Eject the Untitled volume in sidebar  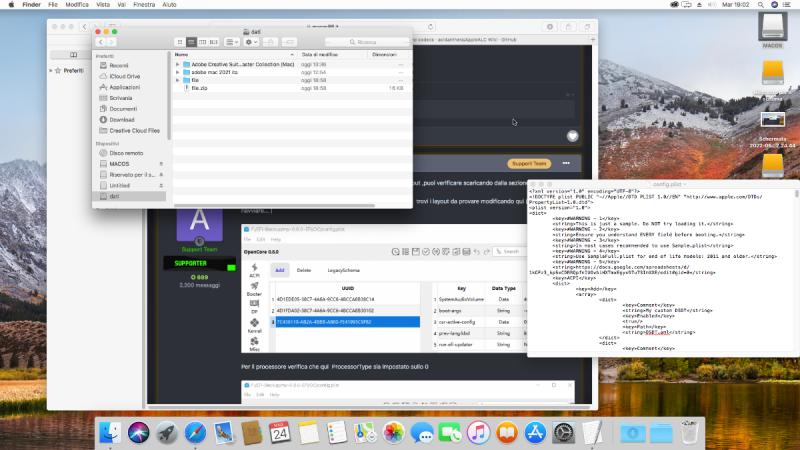[x=161, y=185]
